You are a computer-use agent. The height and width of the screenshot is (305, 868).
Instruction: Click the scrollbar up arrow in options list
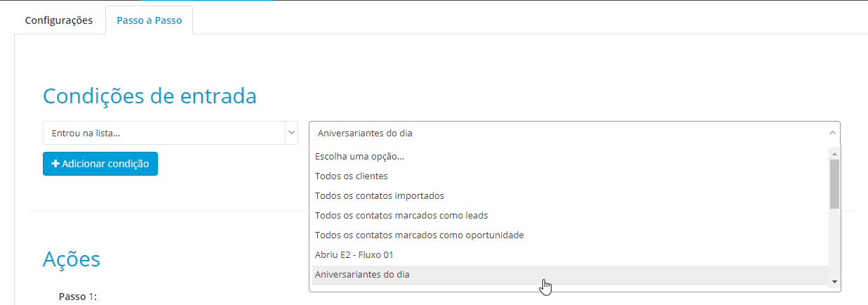pos(834,152)
